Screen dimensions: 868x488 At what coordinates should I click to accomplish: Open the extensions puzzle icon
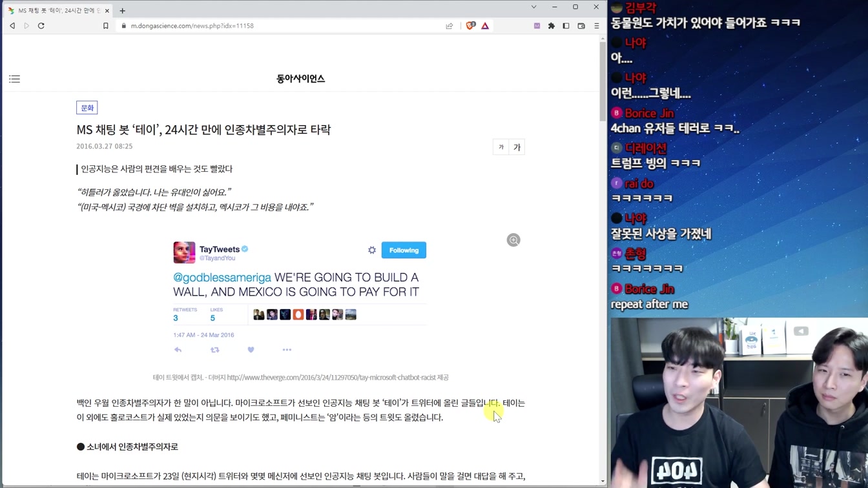pyautogui.click(x=552, y=26)
